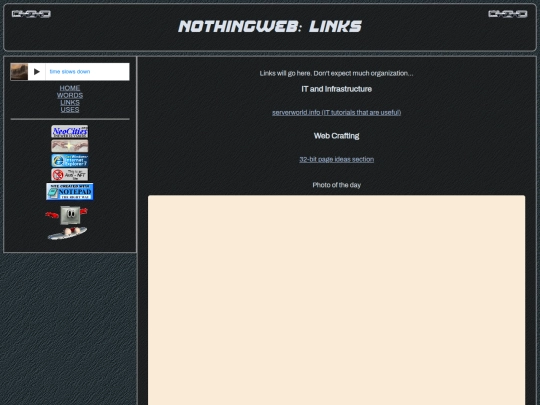Click the Internet Explorer 7 badge

(x=70, y=160)
